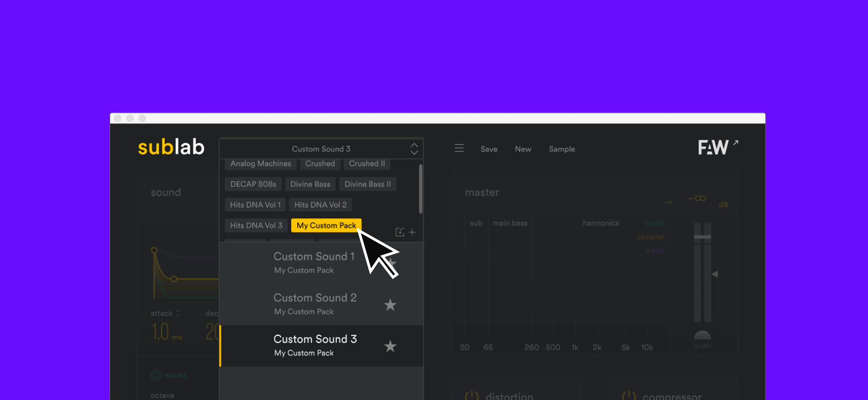Select the My Custom Pack tag

[x=326, y=225]
